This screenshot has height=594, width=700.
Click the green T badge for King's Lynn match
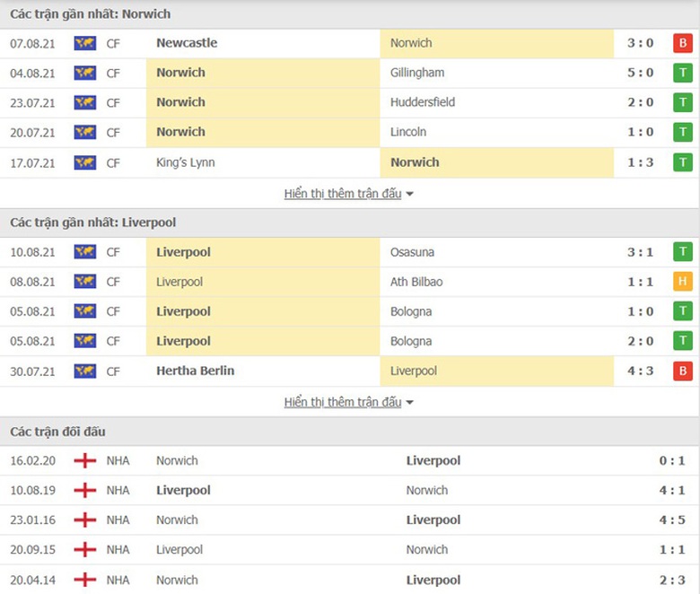(x=683, y=162)
